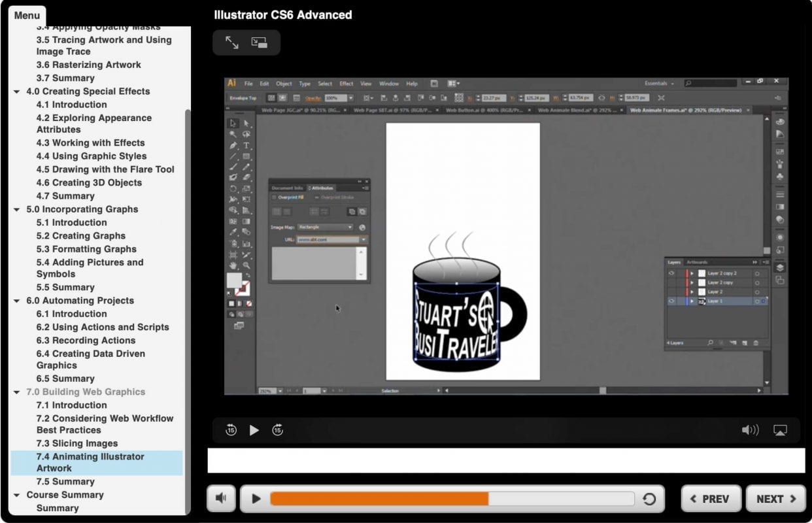Hide Layer 1 with its eye toggle
The height and width of the screenshot is (523, 812).
pyautogui.click(x=671, y=301)
